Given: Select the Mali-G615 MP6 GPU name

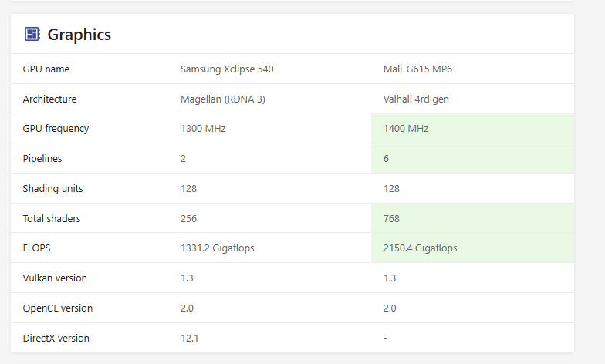Looking at the screenshot, I should point(417,69).
